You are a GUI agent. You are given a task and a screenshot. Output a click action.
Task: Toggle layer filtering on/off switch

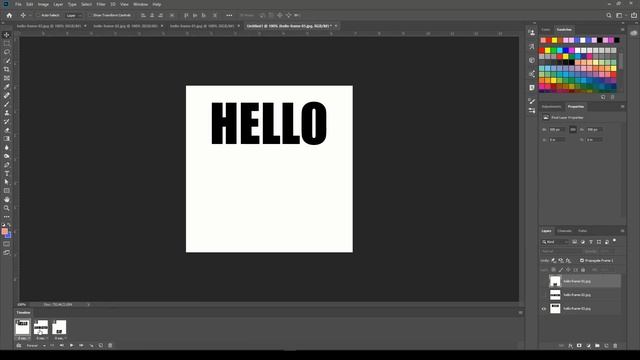tap(615, 241)
